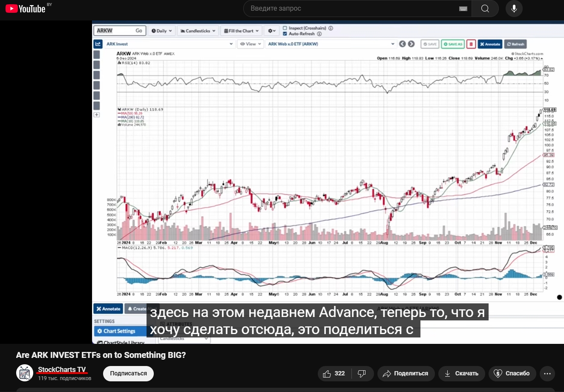Click the fourth grey sidebar tool square
This screenshot has height=392, width=564.
(x=97, y=85)
